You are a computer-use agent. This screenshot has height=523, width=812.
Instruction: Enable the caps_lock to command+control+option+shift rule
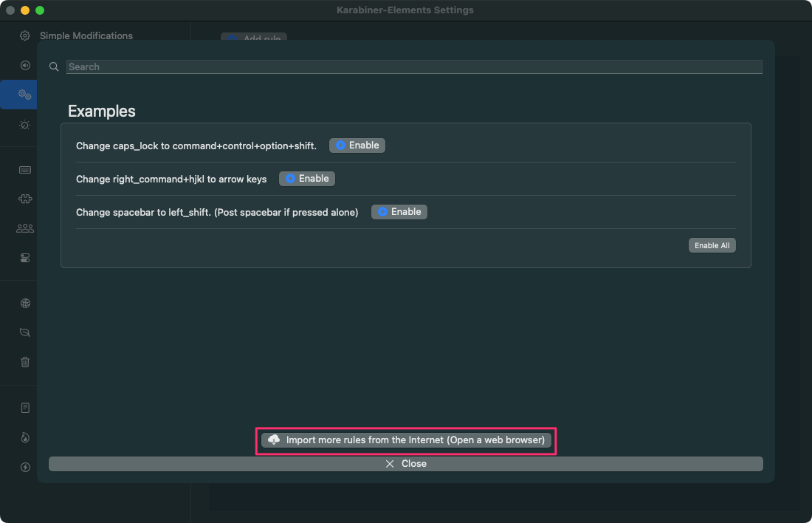(357, 145)
